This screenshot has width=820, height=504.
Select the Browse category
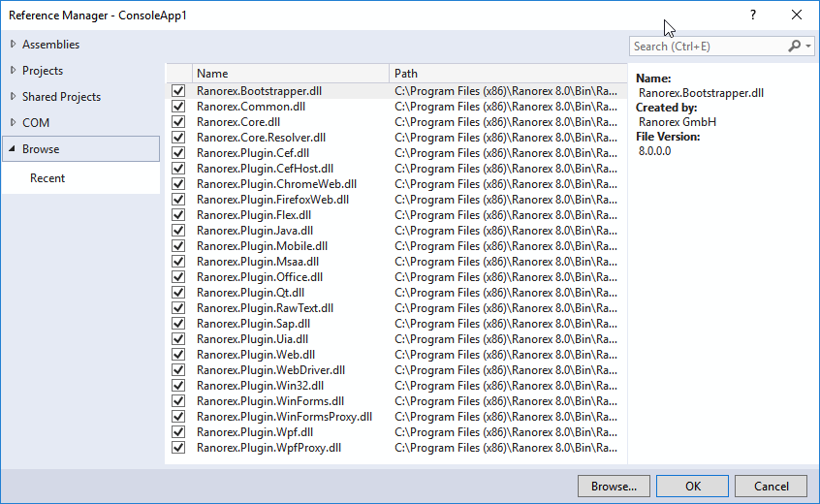pos(81,149)
